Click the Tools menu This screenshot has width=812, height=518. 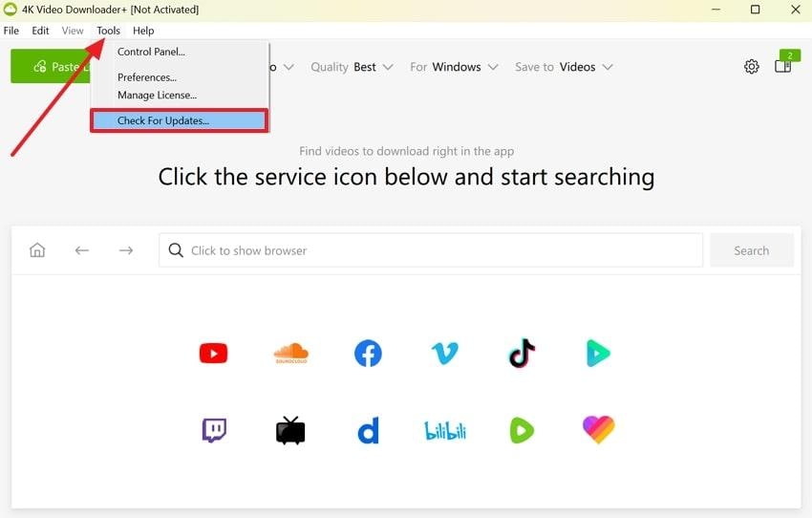tap(108, 31)
